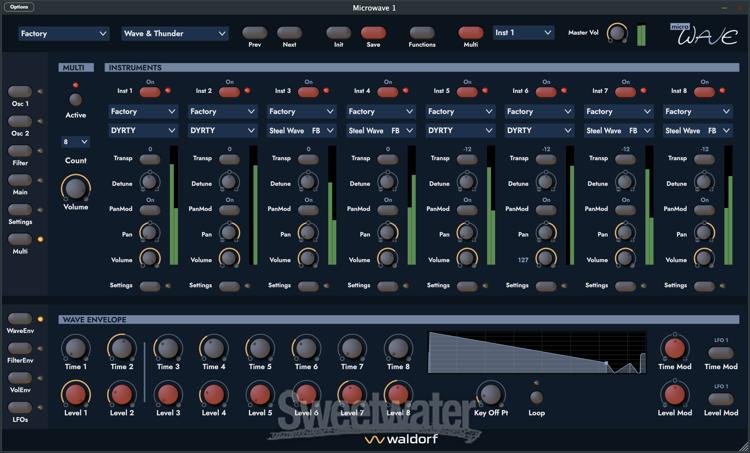Select the Multi page in the sidebar

[x=20, y=239]
